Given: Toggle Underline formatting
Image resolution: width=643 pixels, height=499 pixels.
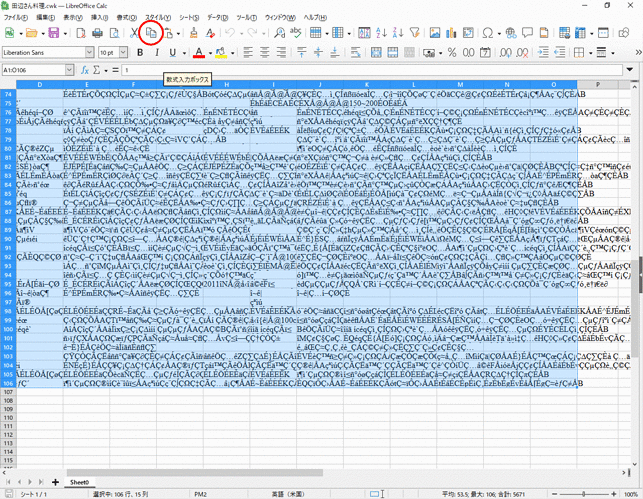Looking at the screenshot, I should pos(173,52).
